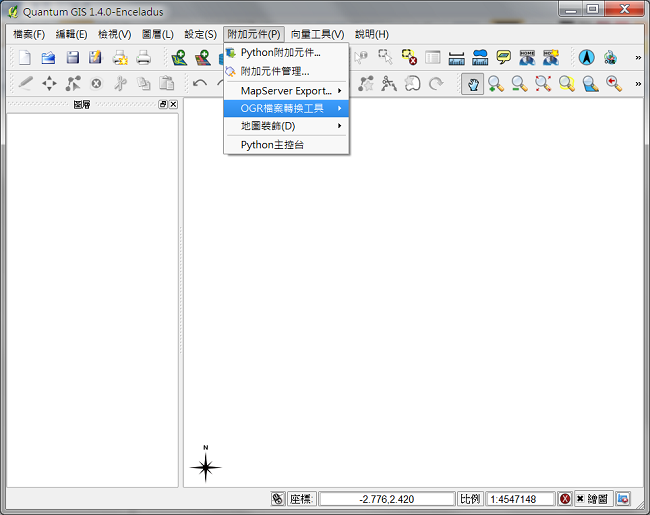This screenshot has height=515, width=650.
Task: Select the Measure Line ruler tool
Action: (x=456, y=58)
